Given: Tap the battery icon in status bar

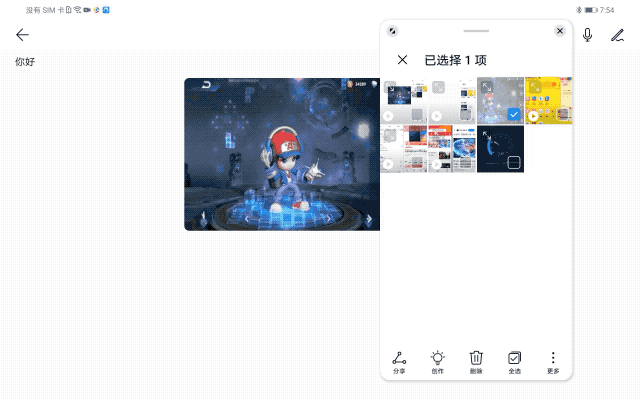Looking at the screenshot, I should click(x=591, y=10).
